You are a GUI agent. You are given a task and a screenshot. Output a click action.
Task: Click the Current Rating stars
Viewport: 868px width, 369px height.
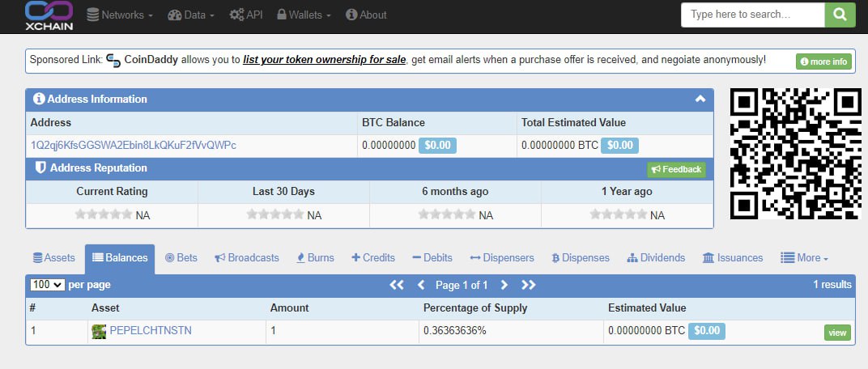tap(104, 214)
